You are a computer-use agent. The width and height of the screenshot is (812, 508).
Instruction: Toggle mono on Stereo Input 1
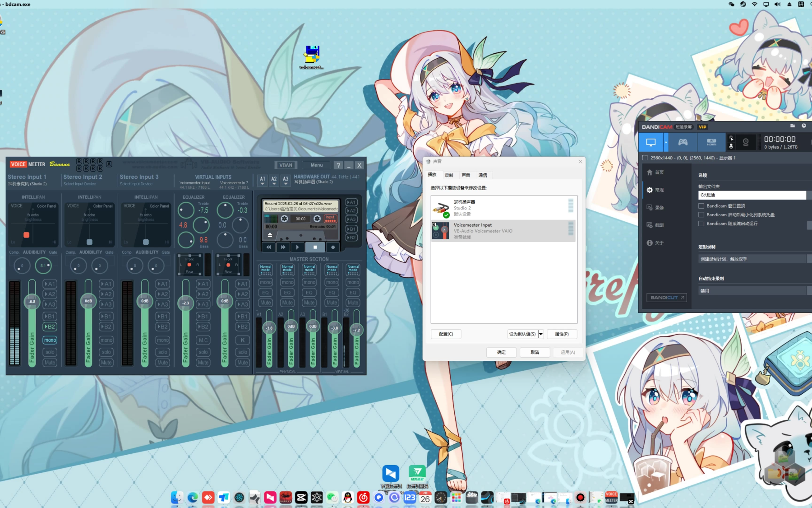point(50,340)
